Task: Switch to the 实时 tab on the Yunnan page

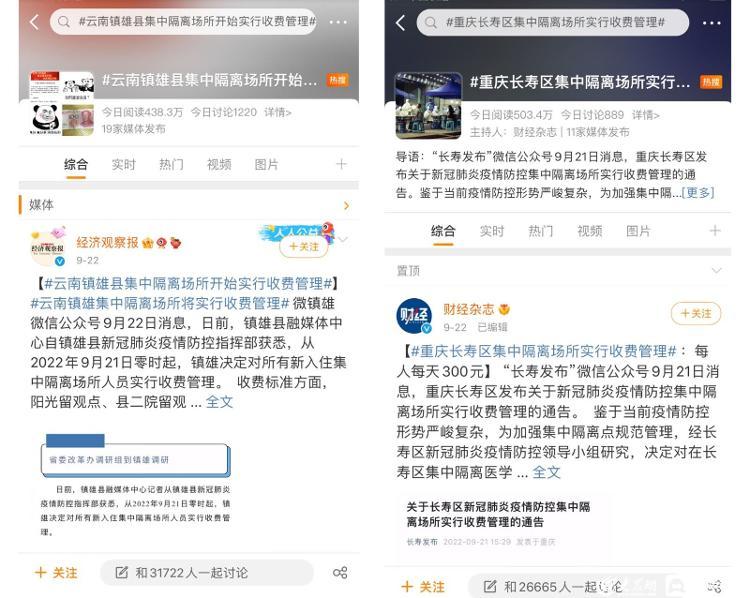Action: tap(123, 165)
